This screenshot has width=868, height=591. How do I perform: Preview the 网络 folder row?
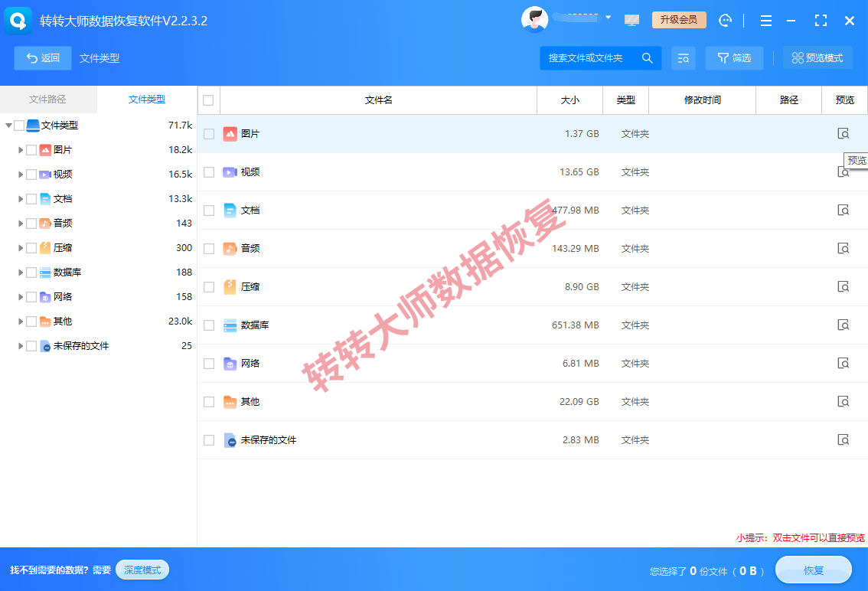(x=843, y=363)
